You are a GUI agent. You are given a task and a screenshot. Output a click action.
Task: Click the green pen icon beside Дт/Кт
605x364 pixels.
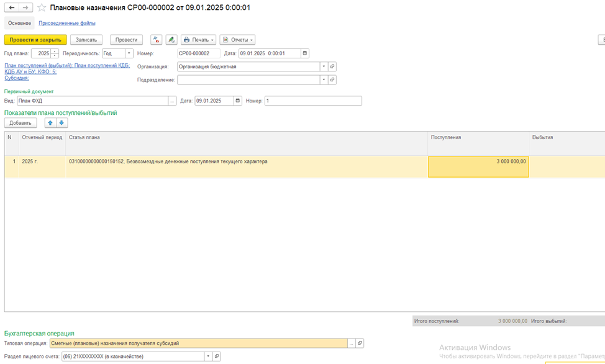(171, 40)
